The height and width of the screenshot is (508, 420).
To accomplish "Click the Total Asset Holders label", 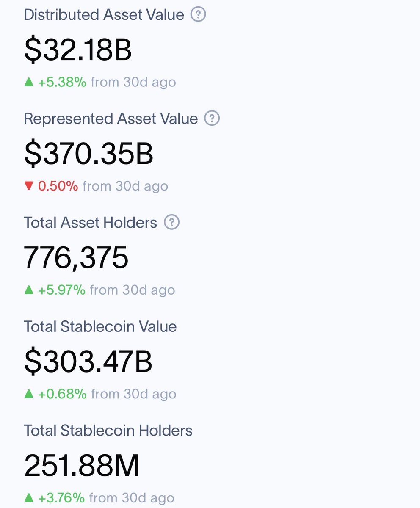I will point(91,222).
